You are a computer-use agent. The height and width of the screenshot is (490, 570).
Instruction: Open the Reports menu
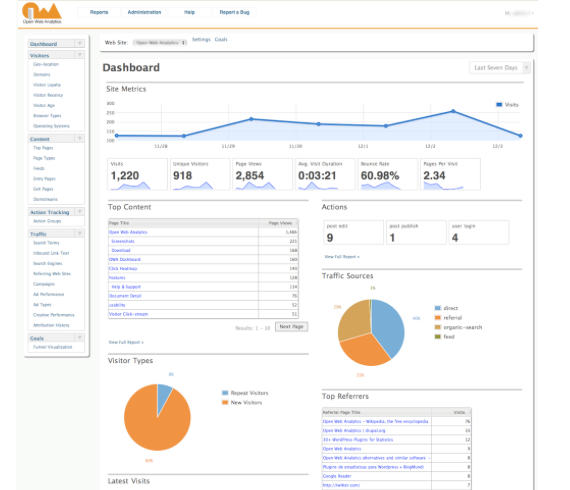pos(99,12)
